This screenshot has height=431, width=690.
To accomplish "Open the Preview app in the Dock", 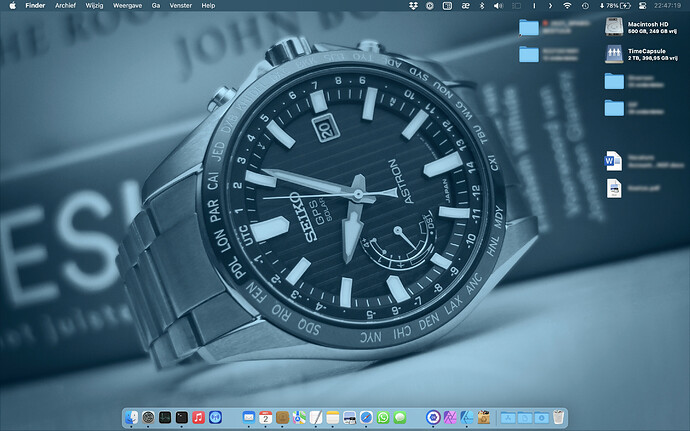I will [x=349, y=417].
